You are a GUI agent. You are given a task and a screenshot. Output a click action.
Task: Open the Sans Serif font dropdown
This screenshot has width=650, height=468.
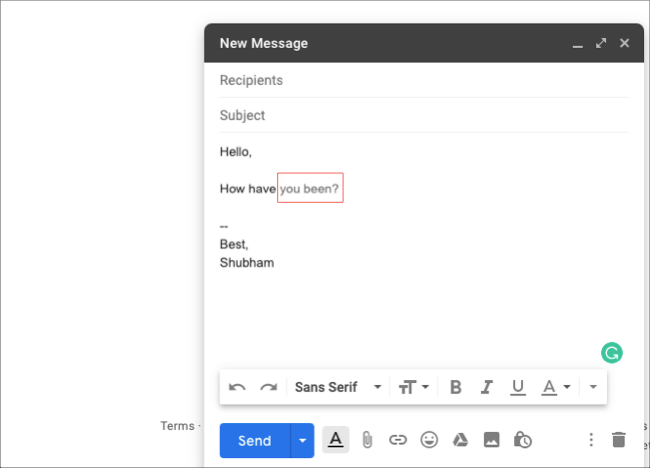pos(337,387)
